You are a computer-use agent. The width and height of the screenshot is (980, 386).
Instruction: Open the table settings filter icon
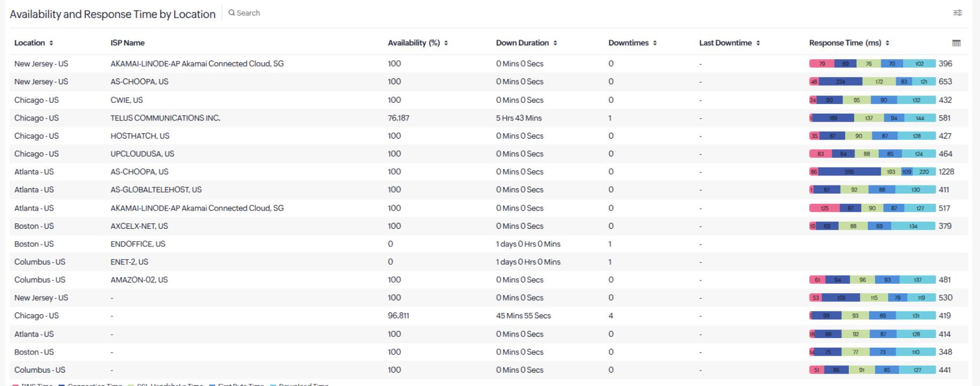pos(958,13)
